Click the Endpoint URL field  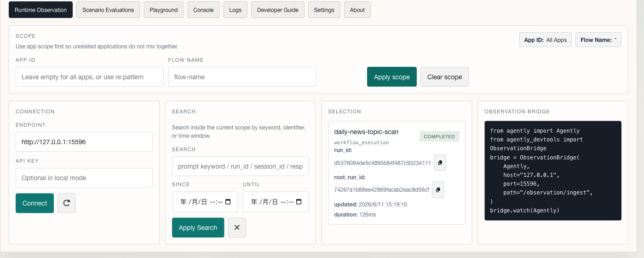(x=84, y=142)
